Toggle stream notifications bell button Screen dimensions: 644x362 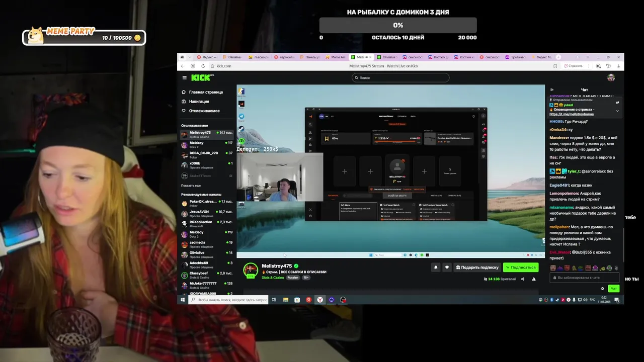click(x=436, y=267)
